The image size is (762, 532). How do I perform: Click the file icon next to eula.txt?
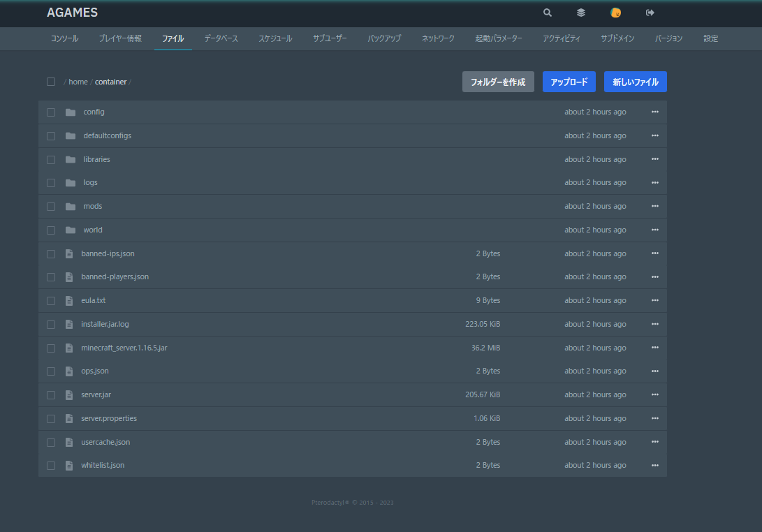click(x=68, y=300)
